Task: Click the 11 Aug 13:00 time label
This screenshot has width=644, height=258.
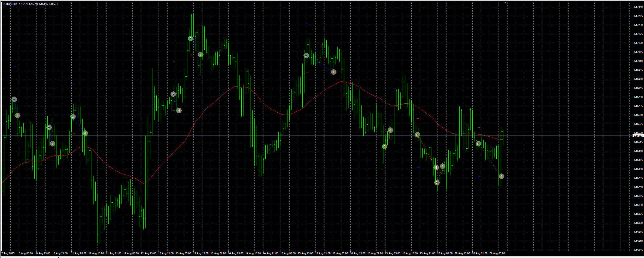Action: [x=96, y=253]
